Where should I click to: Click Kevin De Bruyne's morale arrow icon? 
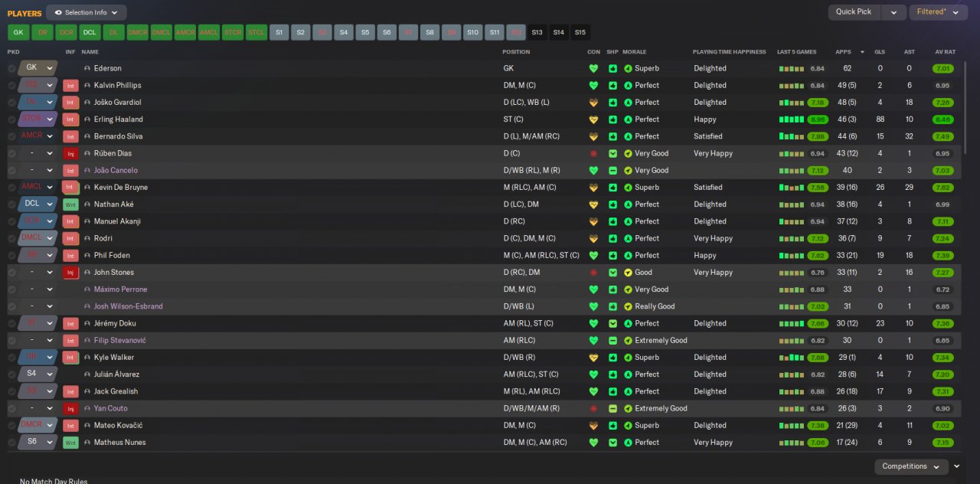[628, 188]
